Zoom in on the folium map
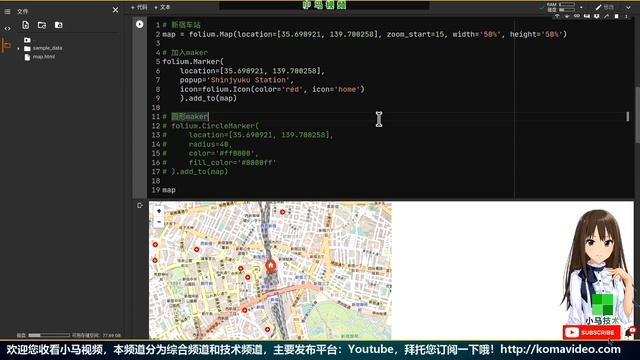 (x=159, y=211)
